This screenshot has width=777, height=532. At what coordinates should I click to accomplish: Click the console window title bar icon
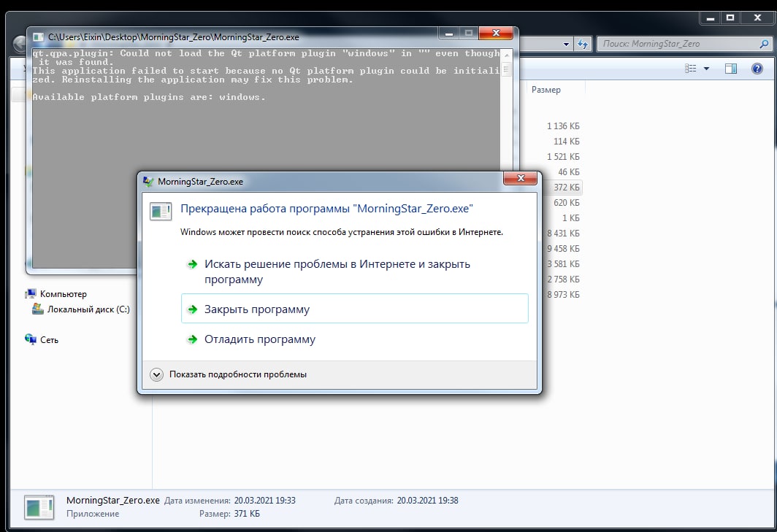pyautogui.click(x=38, y=36)
